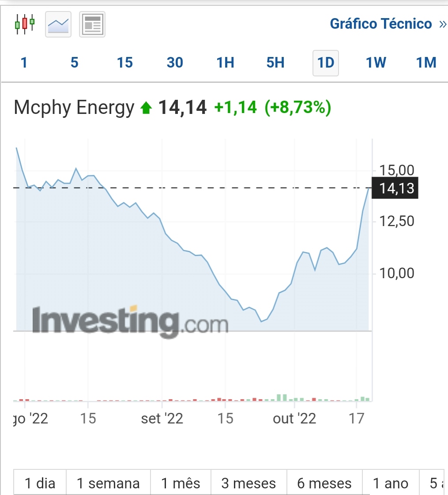Switch to the 5H interval

pyautogui.click(x=275, y=63)
